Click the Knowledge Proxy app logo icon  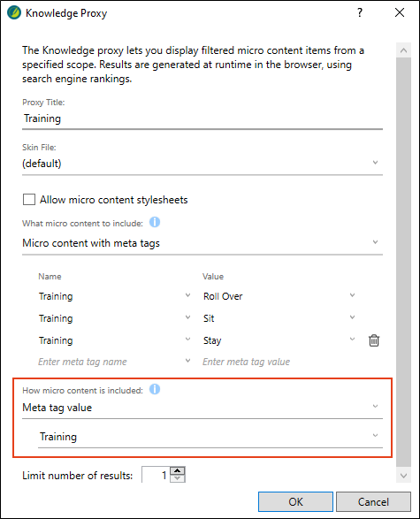click(x=14, y=13)
